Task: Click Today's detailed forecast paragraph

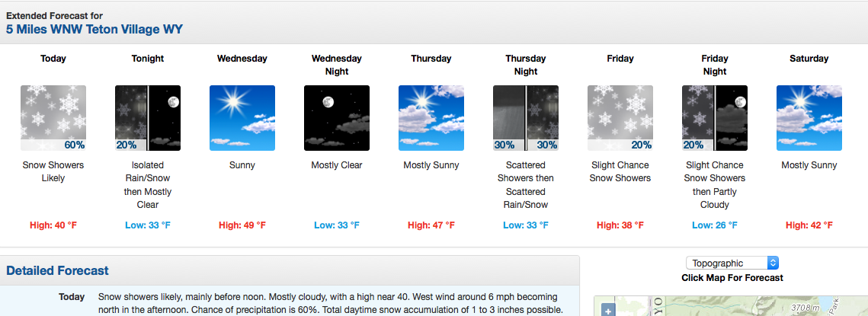Action: pyautogui.click(x=331, y=303)
